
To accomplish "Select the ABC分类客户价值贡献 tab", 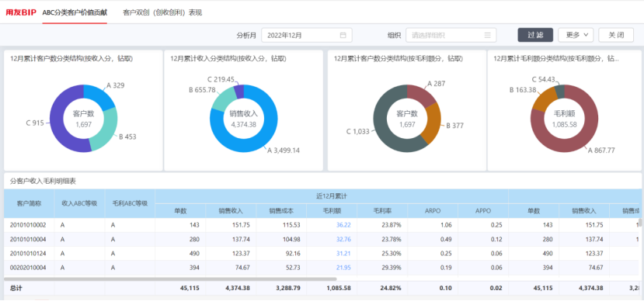I will [75, 12].
